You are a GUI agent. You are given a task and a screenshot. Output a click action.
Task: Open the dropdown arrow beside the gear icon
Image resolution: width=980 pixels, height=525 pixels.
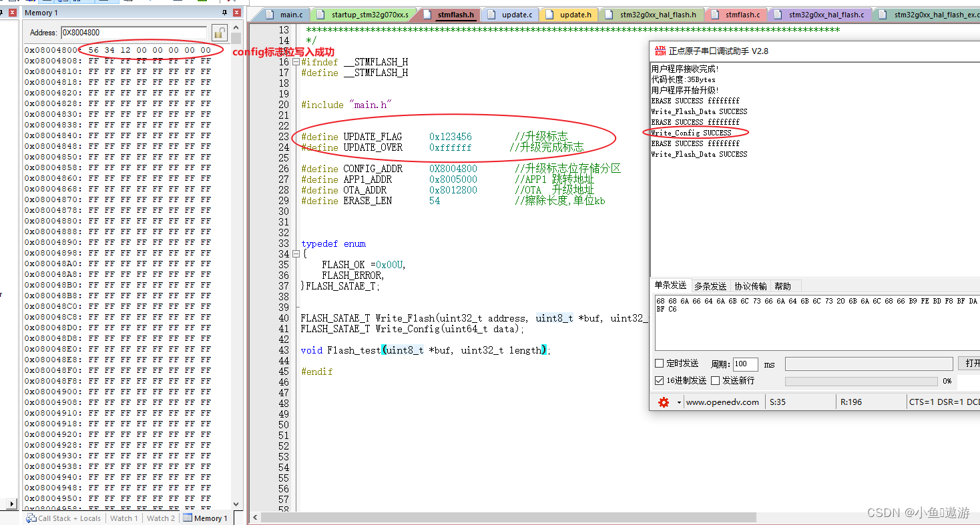(679, 402)
